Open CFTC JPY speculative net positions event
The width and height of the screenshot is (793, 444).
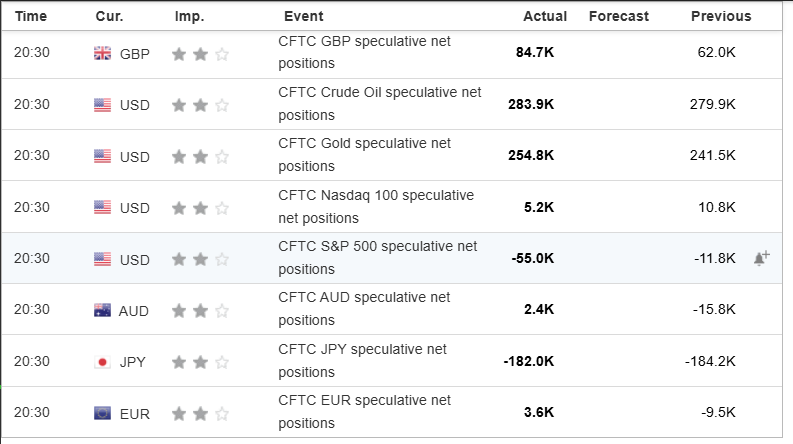(x=363, y=360)
